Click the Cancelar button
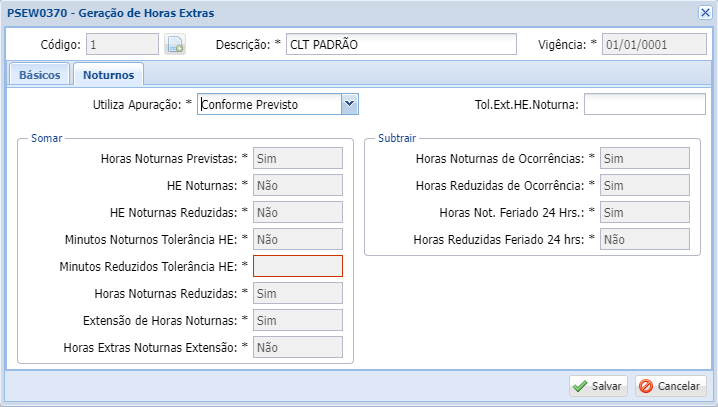 pyautogui.click(x=670, y=386)
